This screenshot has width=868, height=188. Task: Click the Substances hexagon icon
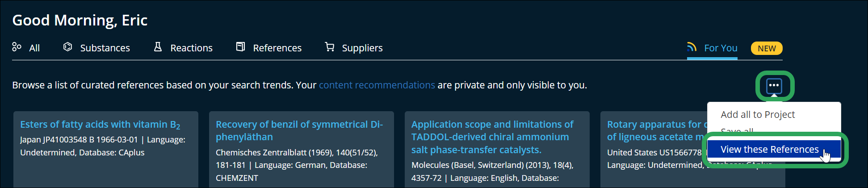click(67, 47)
